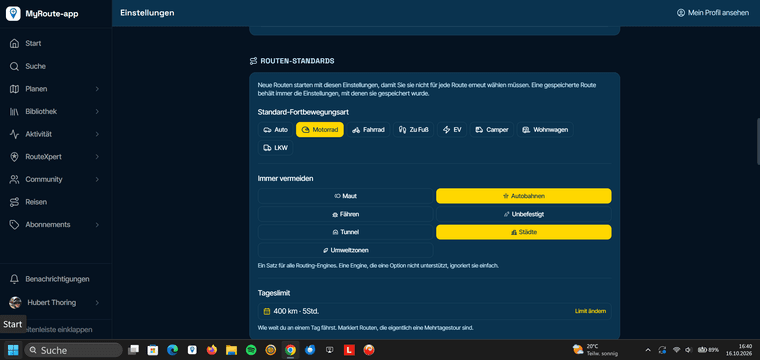Toggle avoid Tunnel option

click(x=346, y=232)
